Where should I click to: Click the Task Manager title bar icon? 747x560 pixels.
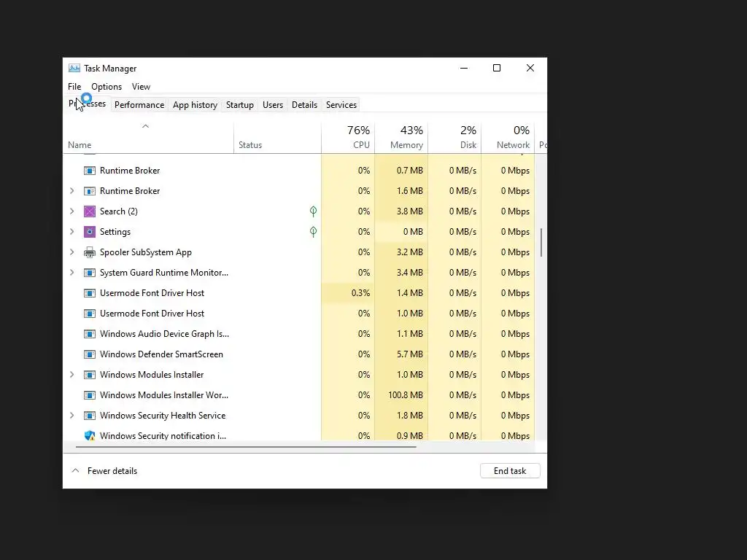click(x=74, y=68)
